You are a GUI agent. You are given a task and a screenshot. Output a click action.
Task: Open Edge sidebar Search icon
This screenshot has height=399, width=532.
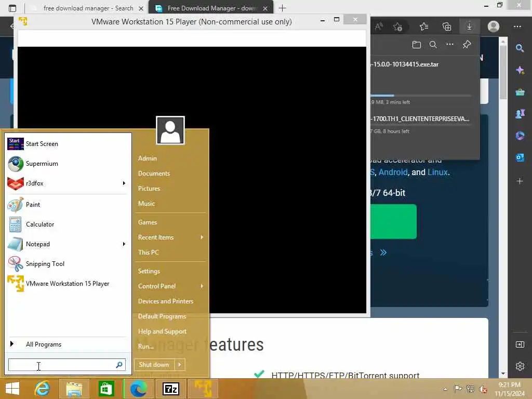coord(520,48)
